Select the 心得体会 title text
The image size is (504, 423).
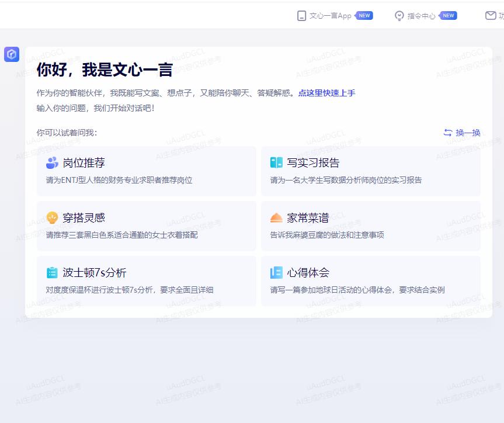click(x=308, y=273)
